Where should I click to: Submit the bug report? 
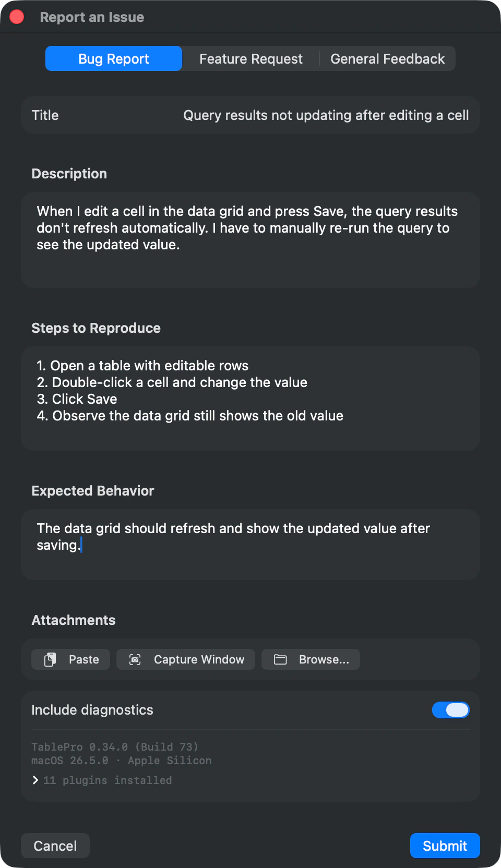(445, 846)
